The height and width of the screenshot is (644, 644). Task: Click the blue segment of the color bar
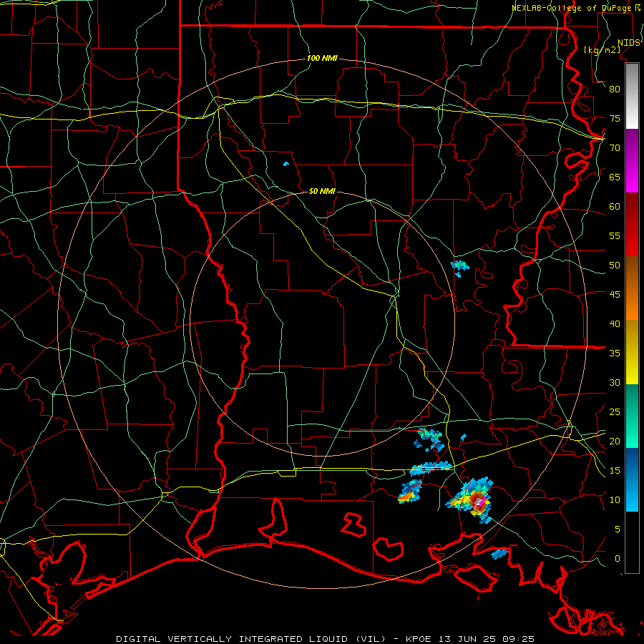632,479
